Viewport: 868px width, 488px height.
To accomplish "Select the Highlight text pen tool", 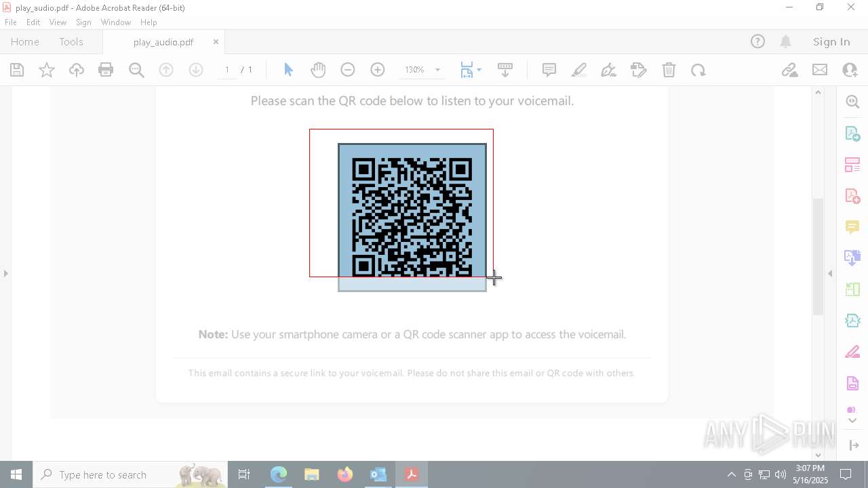I will 579,70.
